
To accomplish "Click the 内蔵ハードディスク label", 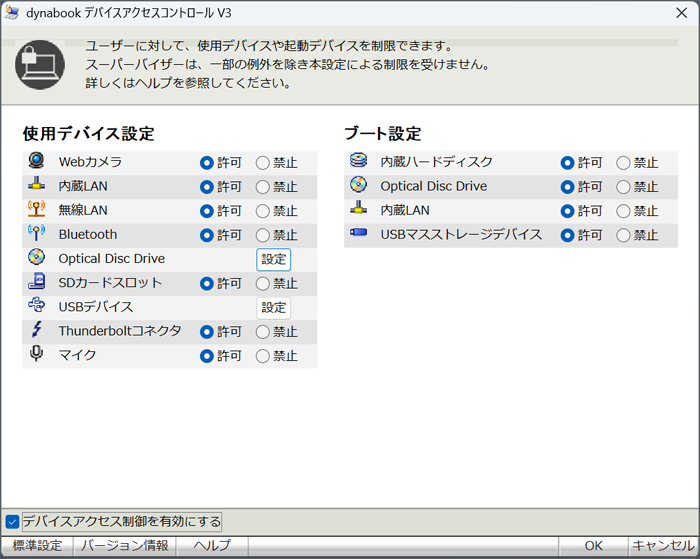I will 436,162.
